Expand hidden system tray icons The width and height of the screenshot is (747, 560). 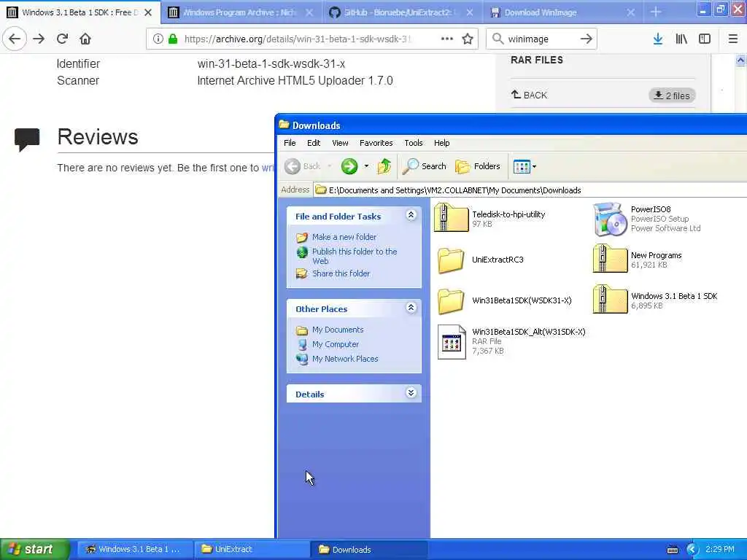(x=692, y=550)
